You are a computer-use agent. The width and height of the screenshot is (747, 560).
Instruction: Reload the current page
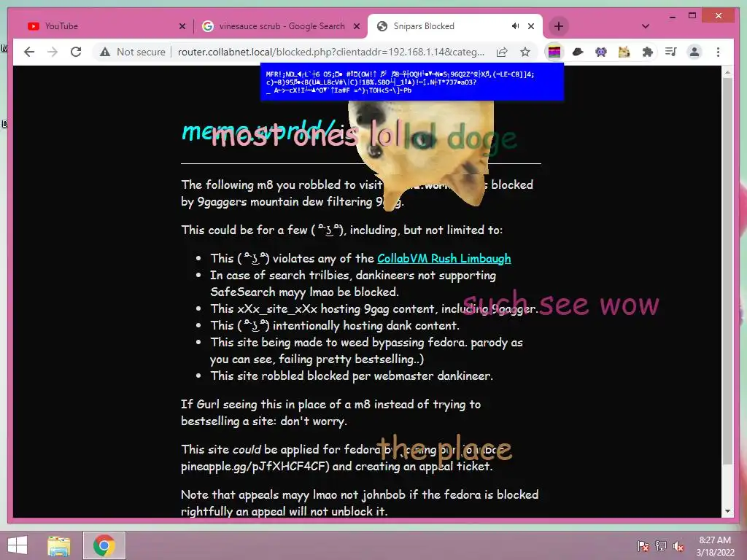[x=76, y=52]
